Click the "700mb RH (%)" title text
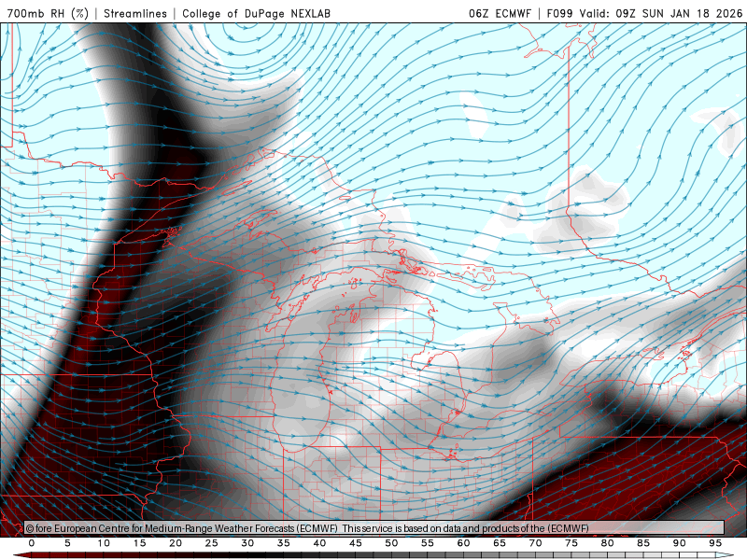Screen dimensions: 747x560 pyautogui.click(x=49, y=13)
